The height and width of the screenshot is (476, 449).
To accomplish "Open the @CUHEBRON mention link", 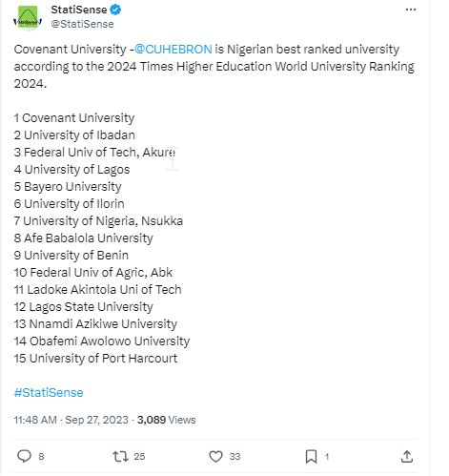I will click(x=173, y=50).
